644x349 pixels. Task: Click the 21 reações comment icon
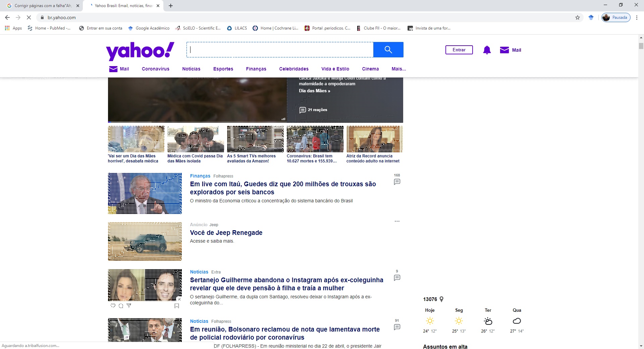coord(302,110)
